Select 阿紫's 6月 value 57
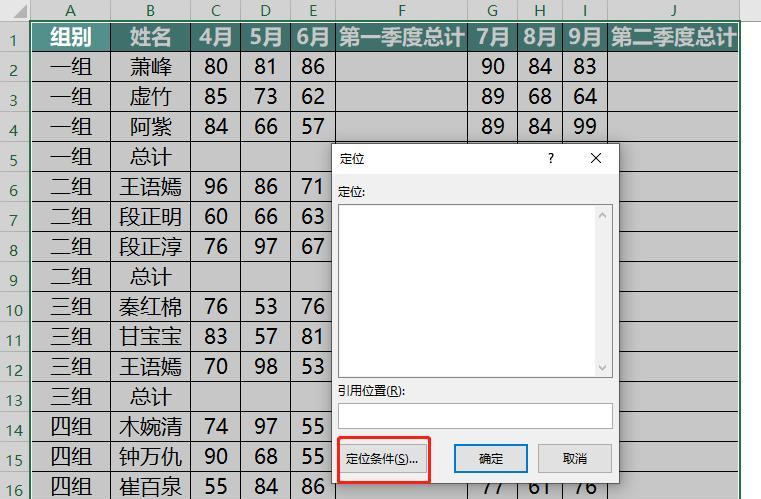This screenshot has width=761, height=499. 313,127
